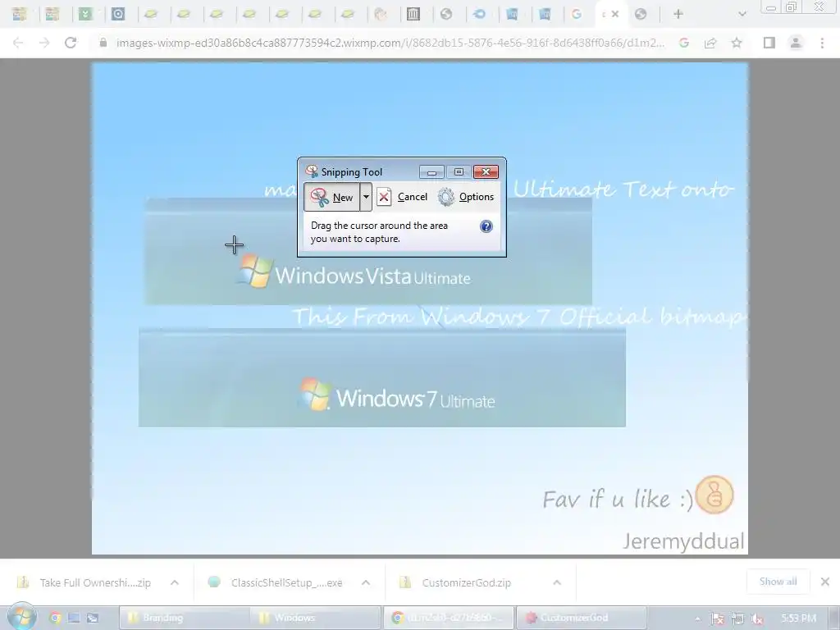Focus the wixmp.com address bar
840x630 pixels.
(390, 43)
